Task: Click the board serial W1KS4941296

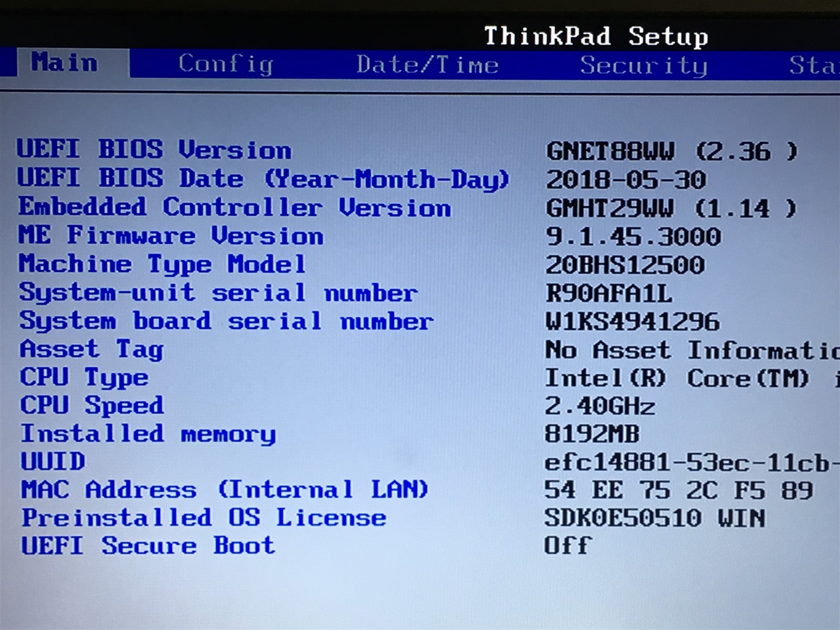Action: click(x=633, y=322)
